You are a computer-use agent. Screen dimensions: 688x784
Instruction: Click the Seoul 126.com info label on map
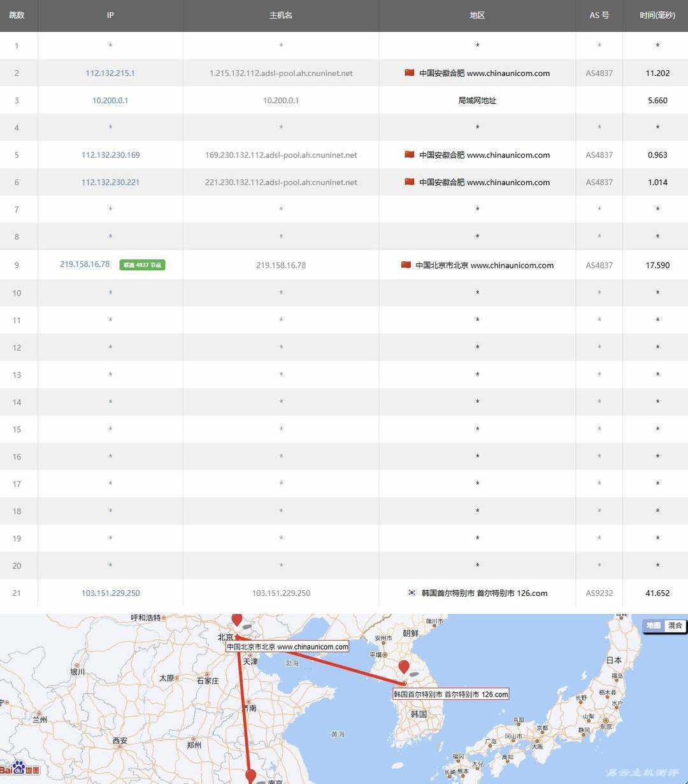451,694
